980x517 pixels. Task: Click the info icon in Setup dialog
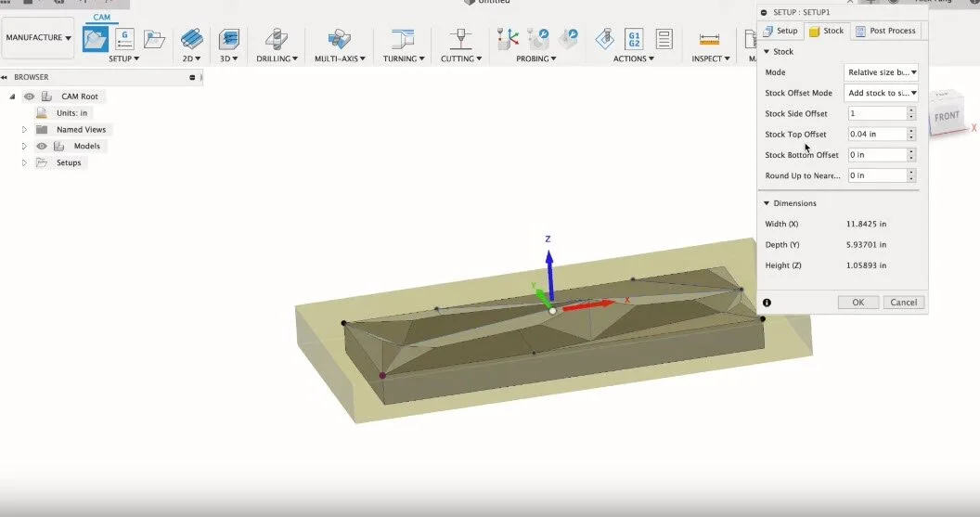point(767,303)
